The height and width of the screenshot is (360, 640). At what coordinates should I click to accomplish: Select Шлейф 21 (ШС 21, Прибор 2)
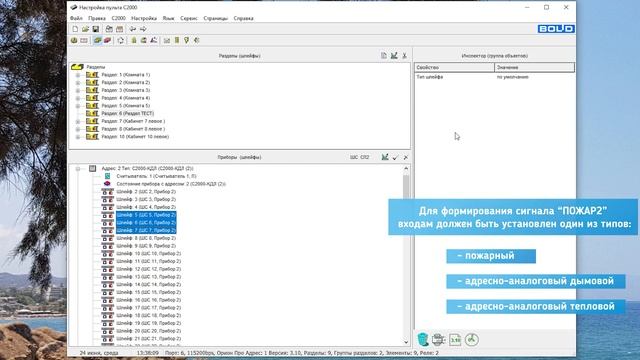click(148, 339)
